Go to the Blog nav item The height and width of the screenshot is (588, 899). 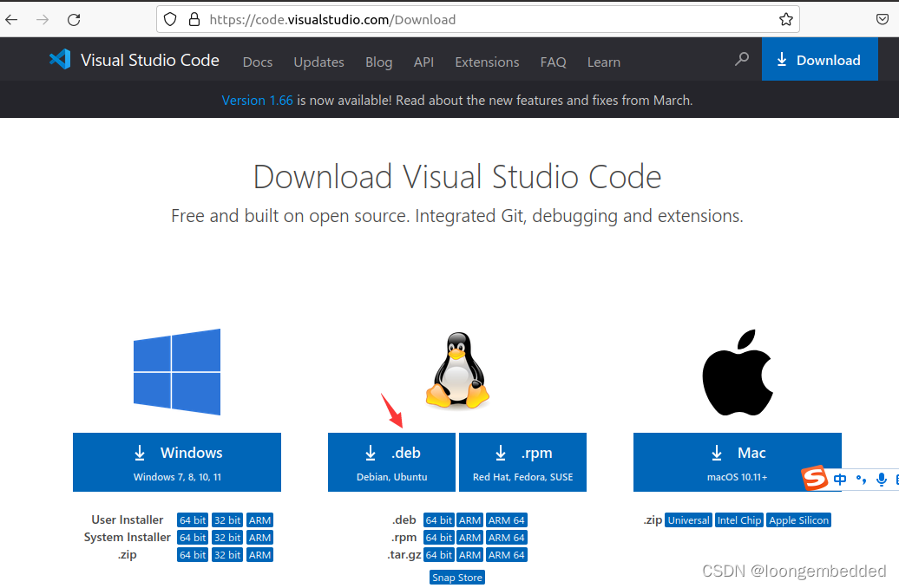379,62
